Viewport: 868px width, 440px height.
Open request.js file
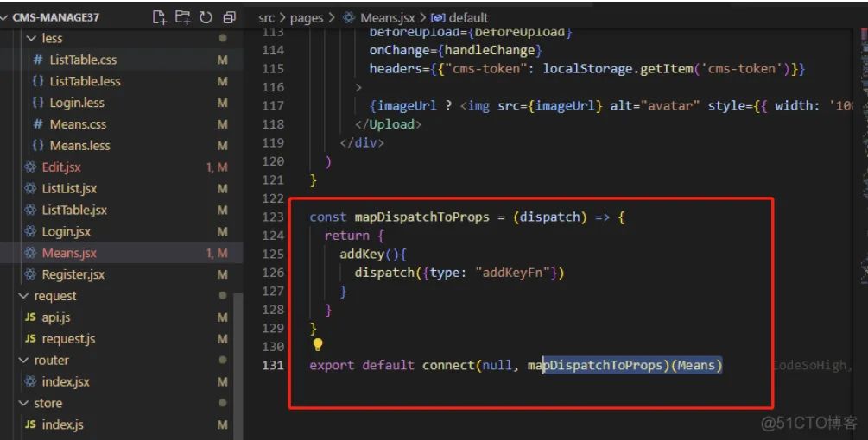(68, 339)
